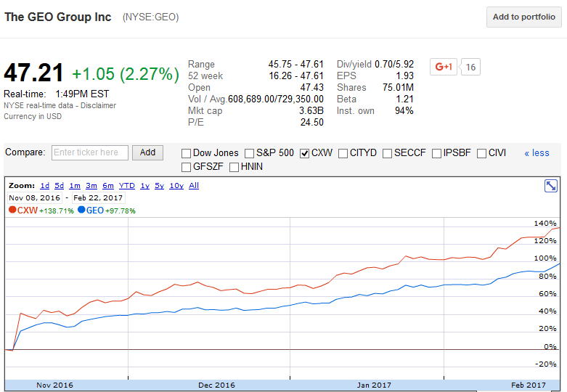Click the stock price 47.21
567x392 pixels.
(x=33, y=73)
